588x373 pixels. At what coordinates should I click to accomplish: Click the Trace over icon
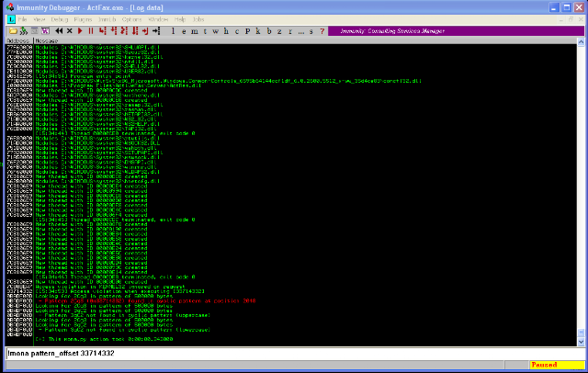click(135, 31)
